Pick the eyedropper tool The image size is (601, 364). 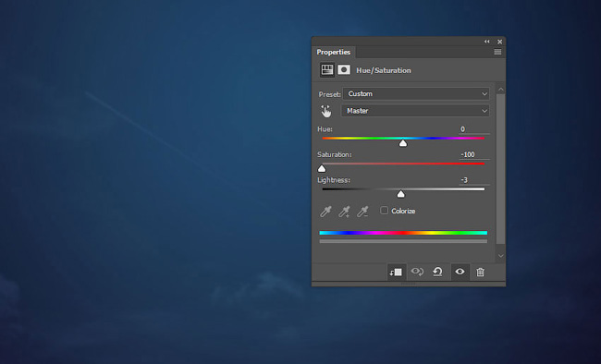tap(325, 212)
